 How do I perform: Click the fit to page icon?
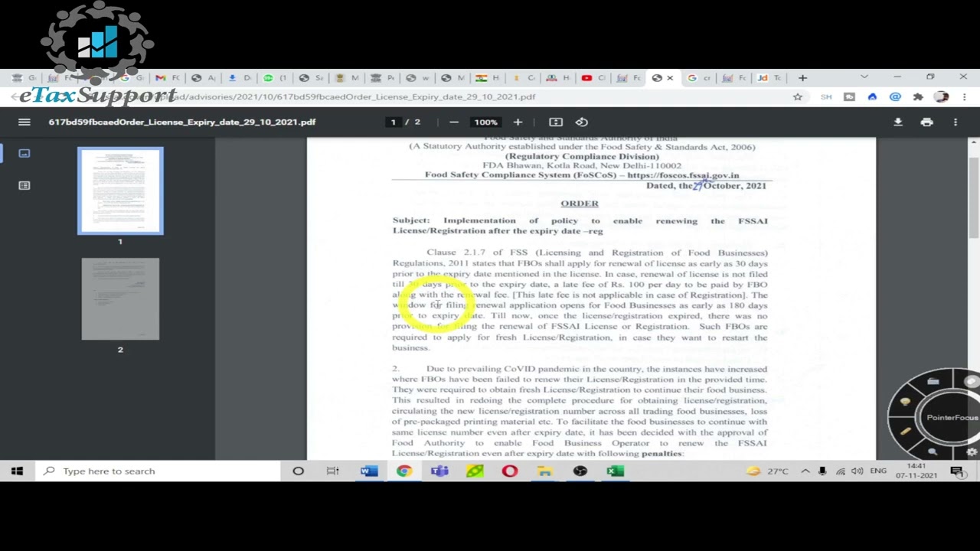click(x=556, y=122)
